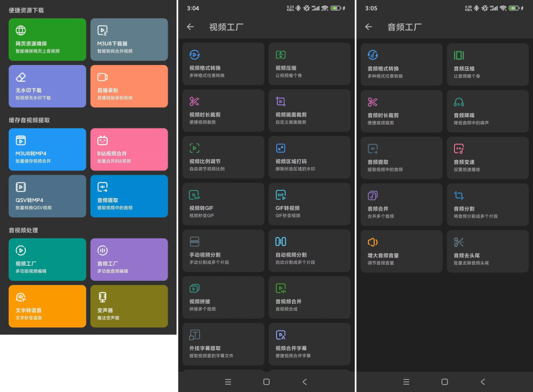Open the 网页资源嗅探 globe icon

[21, 31]
